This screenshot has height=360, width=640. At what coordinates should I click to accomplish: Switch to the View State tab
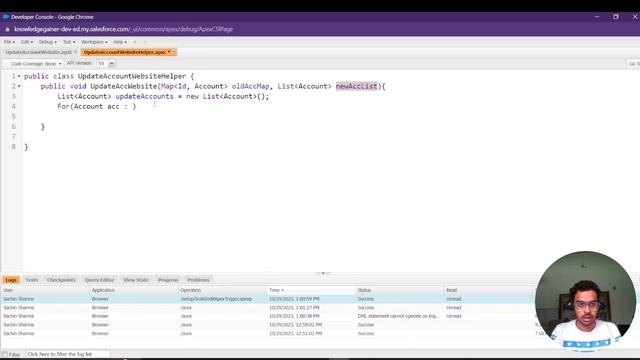click(x=136, y=280)
